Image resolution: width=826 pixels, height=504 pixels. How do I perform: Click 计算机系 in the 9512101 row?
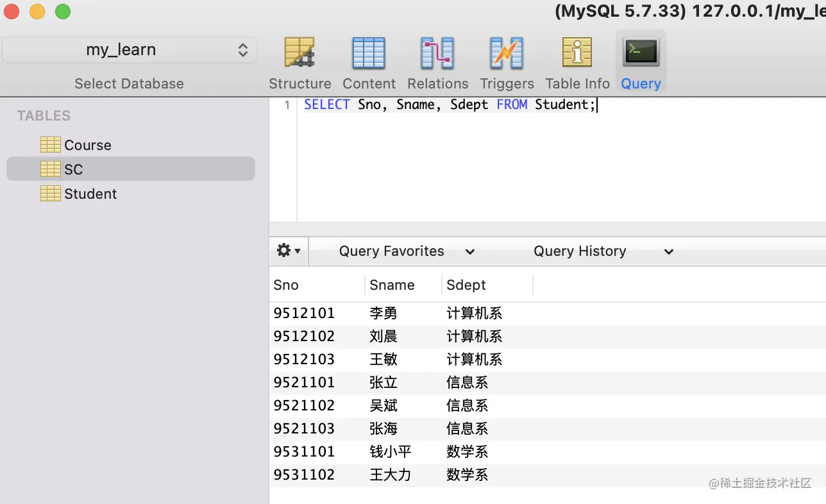[475, 314]
